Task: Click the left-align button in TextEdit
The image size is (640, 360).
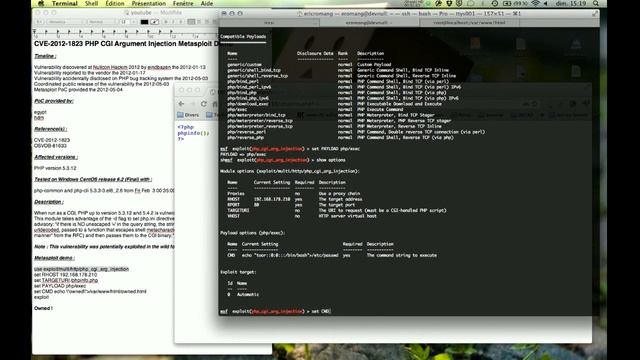Action: (x=191, y=22)
